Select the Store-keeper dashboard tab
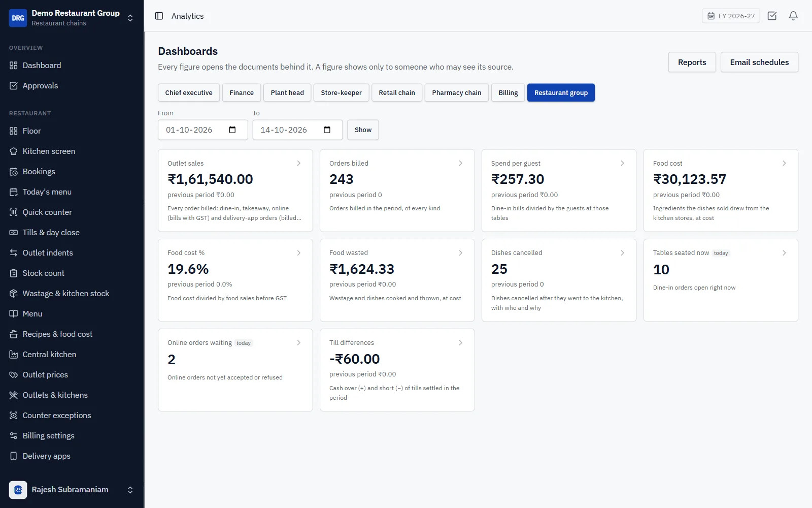This screenshot has width=812, height=508. pyautogui.click(x=341, y=92)
